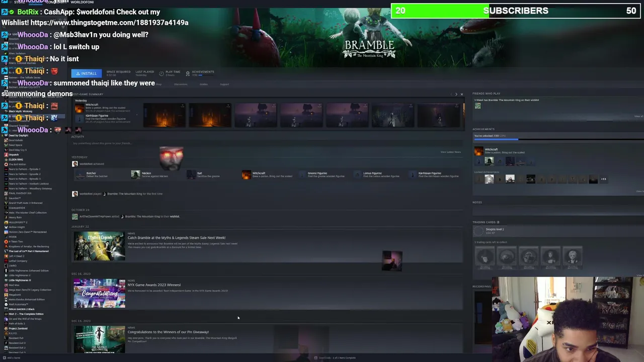Click ArtTheClownWITHaFrown avatar in October 24 entry
Image resolution: width=644 pixels, height=362 pixels.
click(75, 216)
